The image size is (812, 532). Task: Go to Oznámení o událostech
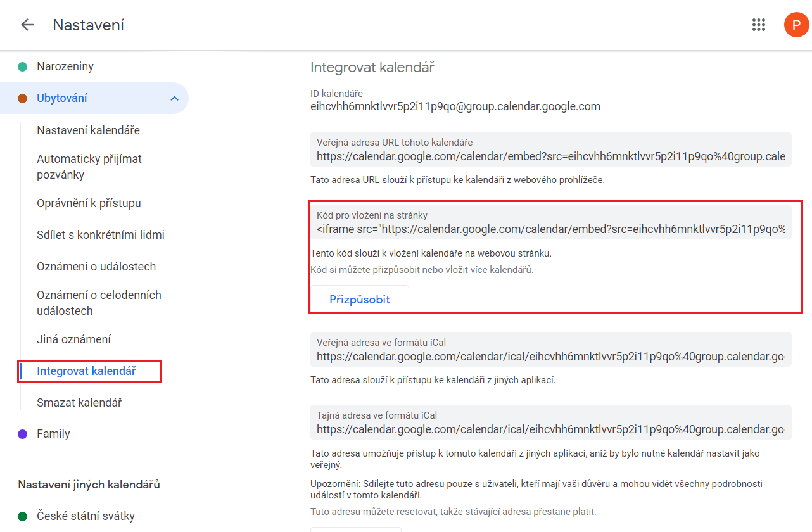(96, 267)
